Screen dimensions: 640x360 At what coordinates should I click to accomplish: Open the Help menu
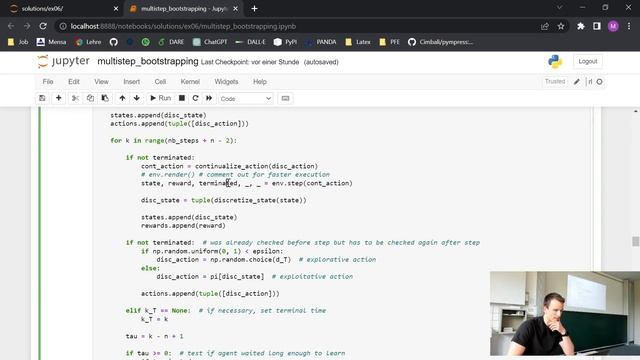pyautogui.click(x=260, y=82)
